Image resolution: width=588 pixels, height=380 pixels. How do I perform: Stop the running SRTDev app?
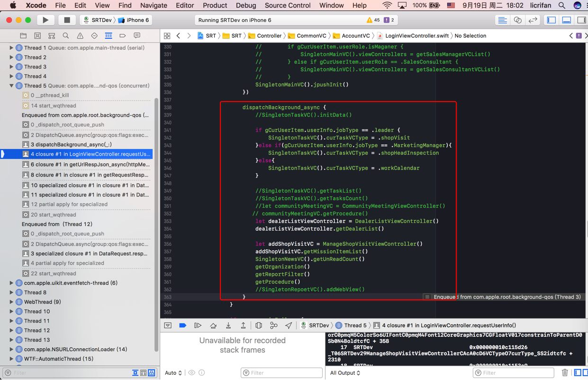[x=67, y=20]
